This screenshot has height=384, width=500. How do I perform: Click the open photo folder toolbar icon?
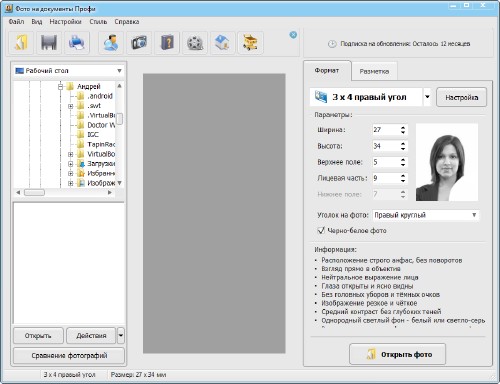click(21, 43)
